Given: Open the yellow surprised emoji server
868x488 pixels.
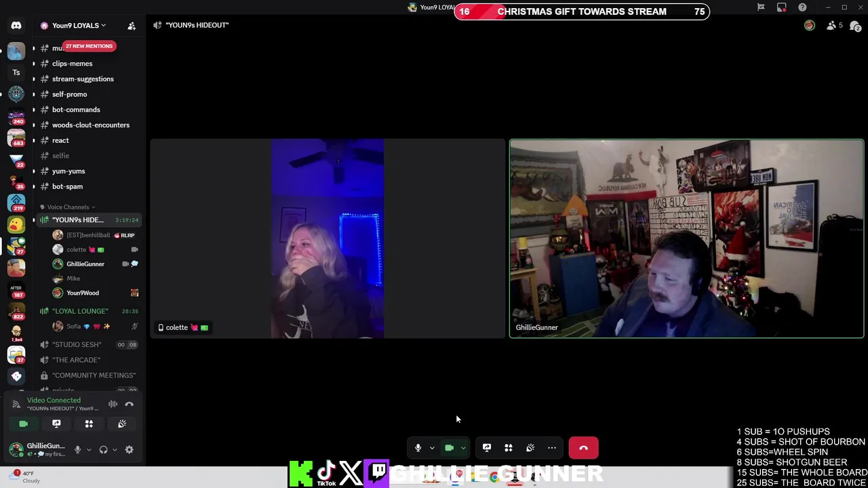Looking at the screenshot, I should 16,224.
